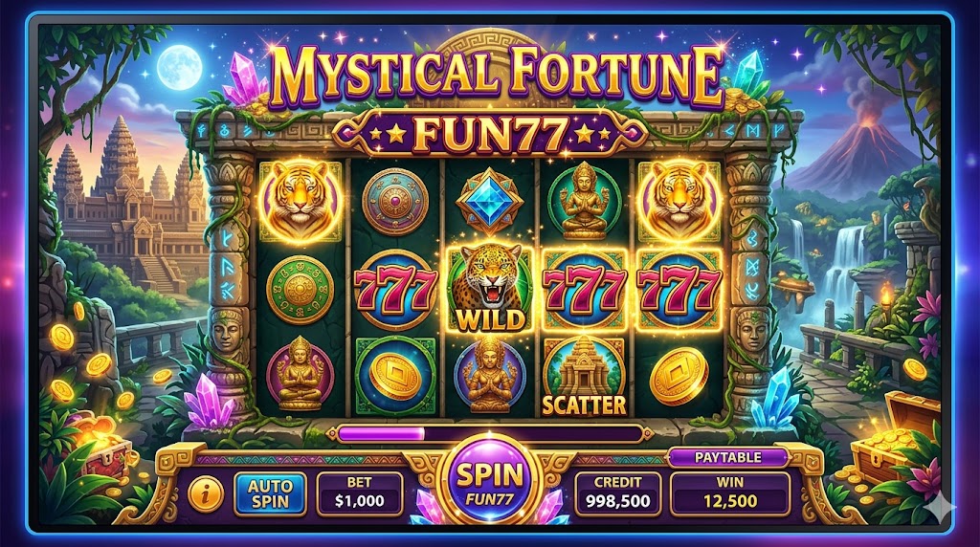980x547 pixels.
Task: Select the pink-framed golden Buddha symbol
Action: [300, 373]
